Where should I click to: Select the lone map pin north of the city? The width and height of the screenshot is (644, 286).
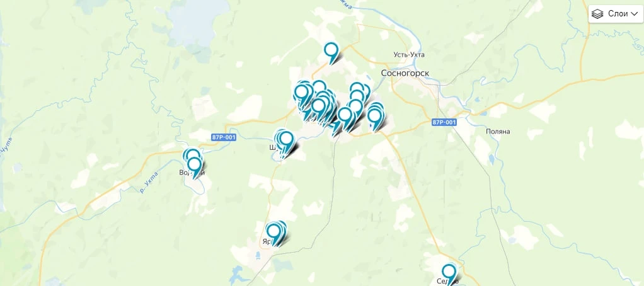click(331, 54)
